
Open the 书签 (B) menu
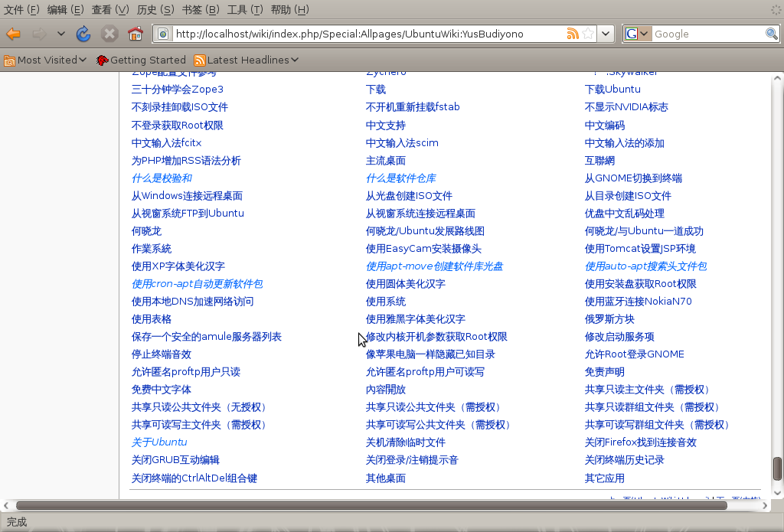(x=201, y=10)
